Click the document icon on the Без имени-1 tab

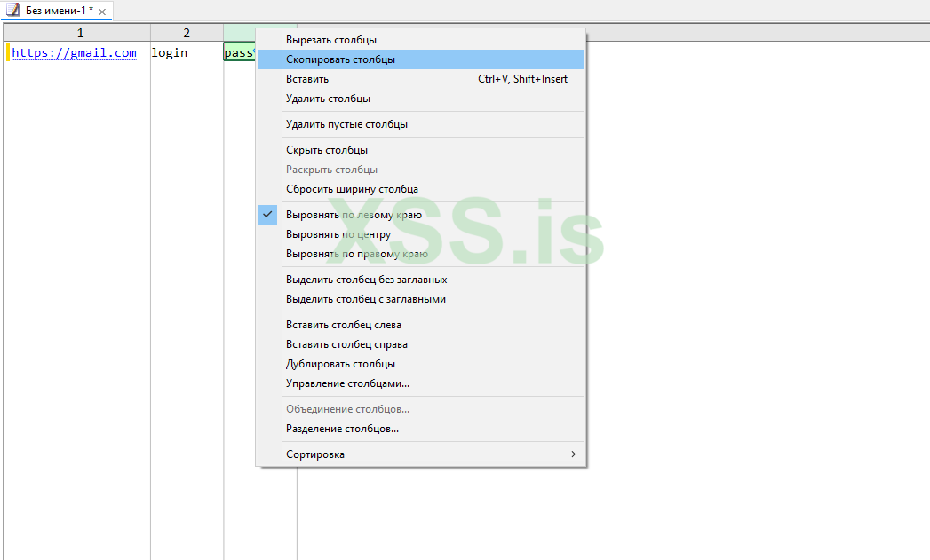(x=12, y=10)
